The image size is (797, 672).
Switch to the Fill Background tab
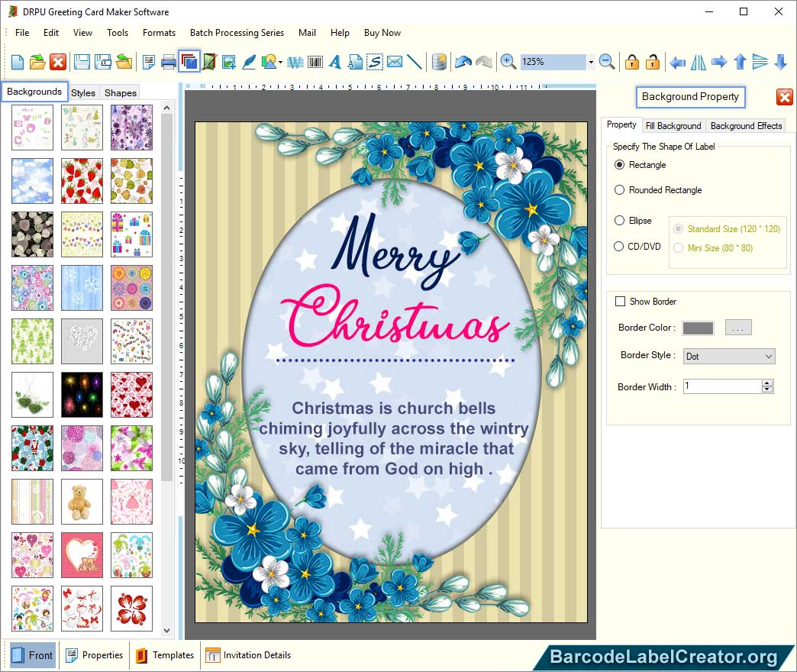pyautogui.click(x=673, y=126)
